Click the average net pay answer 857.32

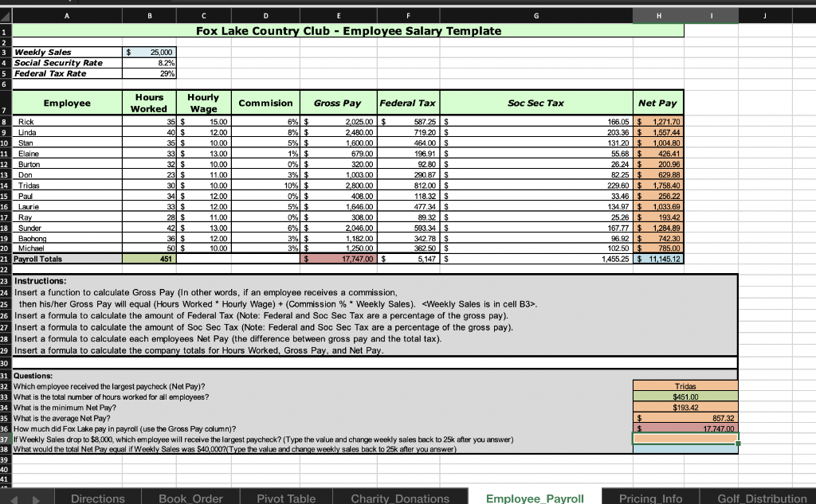685,418
